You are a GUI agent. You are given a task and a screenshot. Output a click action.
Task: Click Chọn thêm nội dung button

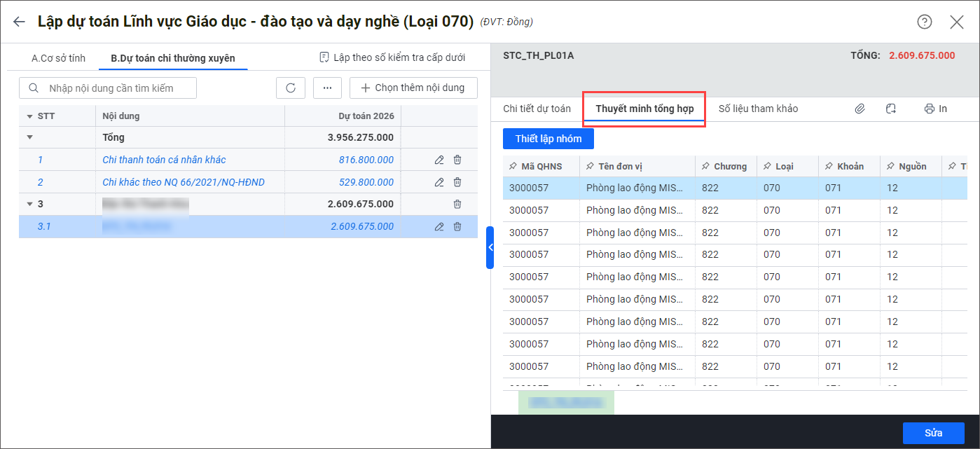[x=413, y=88]
